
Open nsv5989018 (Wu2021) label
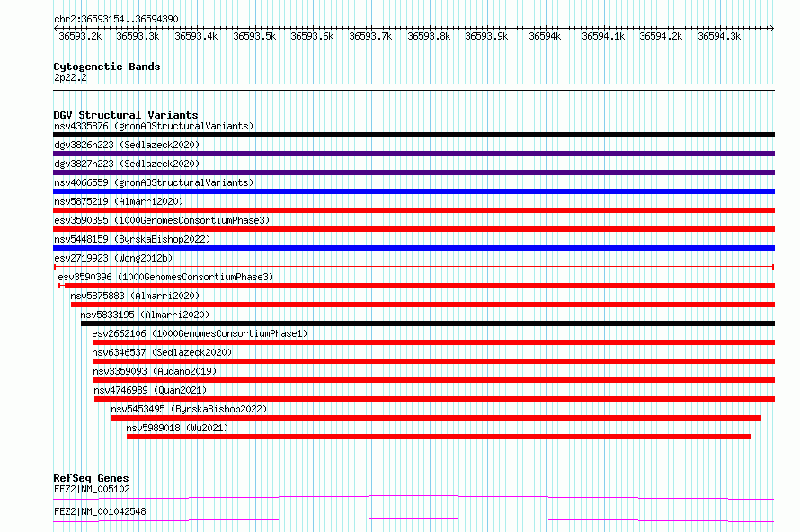click(x=177, y=428)
